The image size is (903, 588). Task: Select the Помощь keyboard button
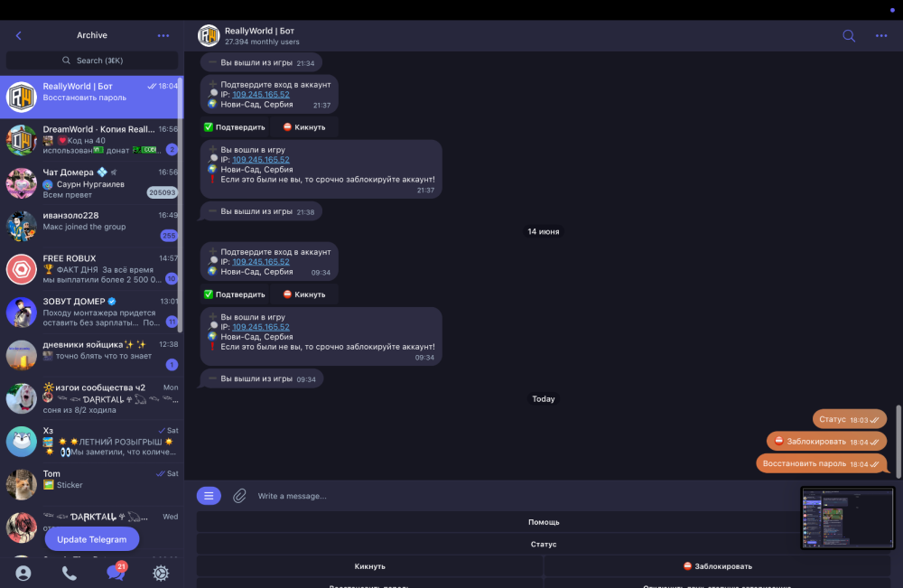click(544, 522)
